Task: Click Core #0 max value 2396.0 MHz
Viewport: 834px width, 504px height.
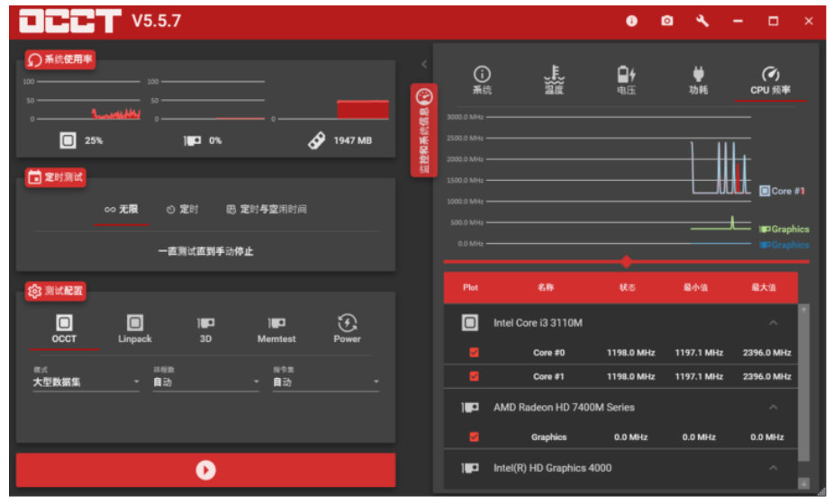Action: coord(767,353)
